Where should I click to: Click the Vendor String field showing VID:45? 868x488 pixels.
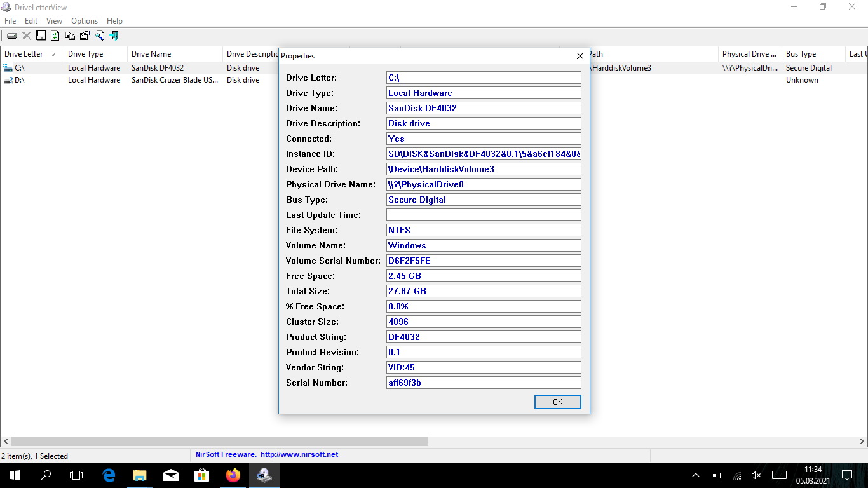click(x=484, y=367)
